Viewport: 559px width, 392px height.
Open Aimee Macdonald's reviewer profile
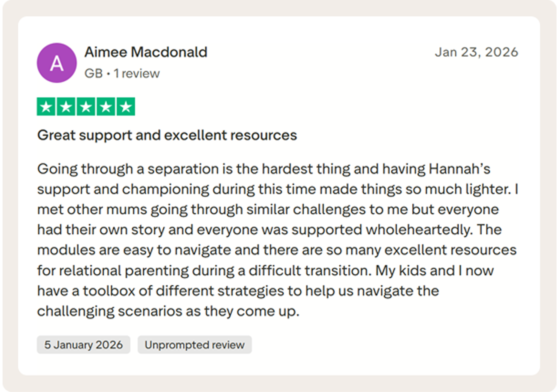146,52
